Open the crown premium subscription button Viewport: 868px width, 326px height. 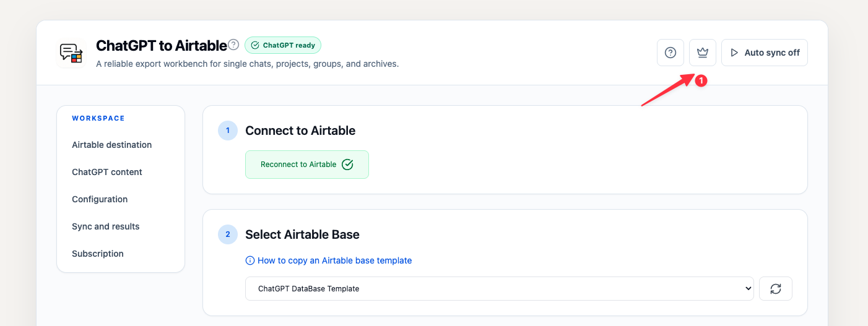tap(703, 53)
